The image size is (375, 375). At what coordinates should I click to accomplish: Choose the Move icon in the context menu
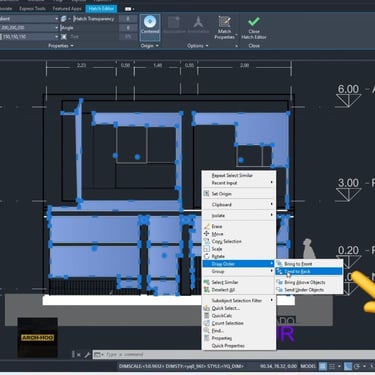click(x=207, y=234)
